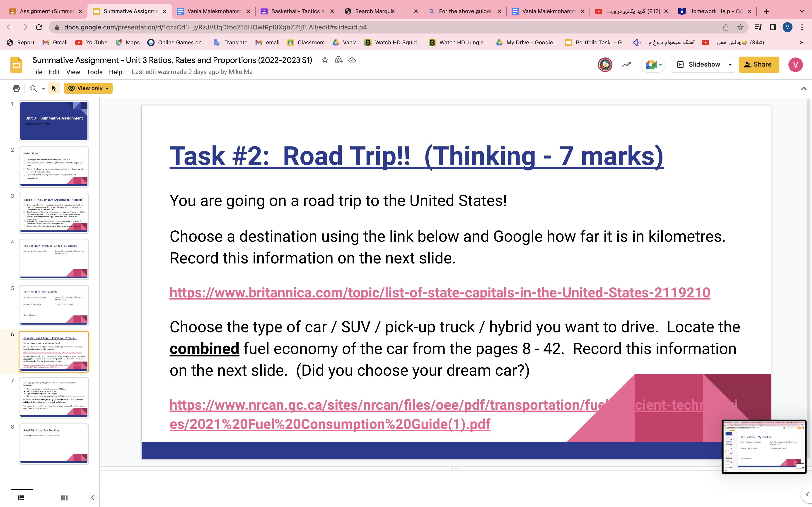The height and width of the screenshot is (507, 812).
Task: Click the zoom magnifier icon
Action: tap(33, 88)
